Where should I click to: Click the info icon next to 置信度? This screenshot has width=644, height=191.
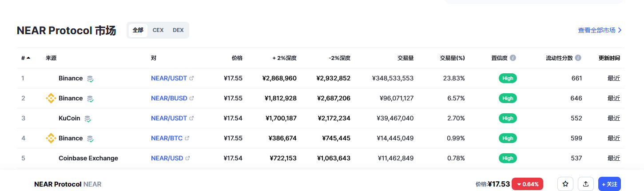coord(513,58)
